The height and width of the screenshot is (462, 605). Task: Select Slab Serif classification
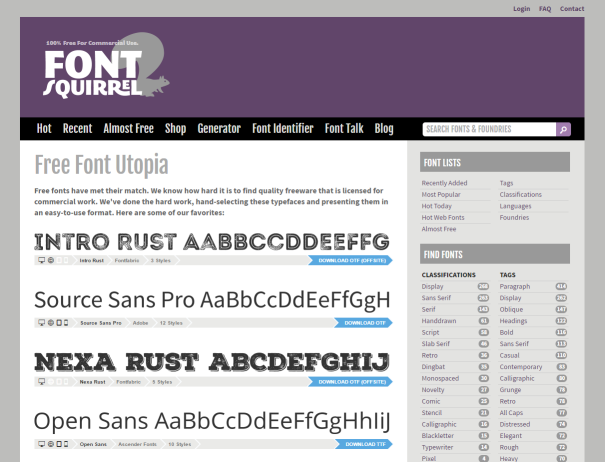(x=436, y=344)
